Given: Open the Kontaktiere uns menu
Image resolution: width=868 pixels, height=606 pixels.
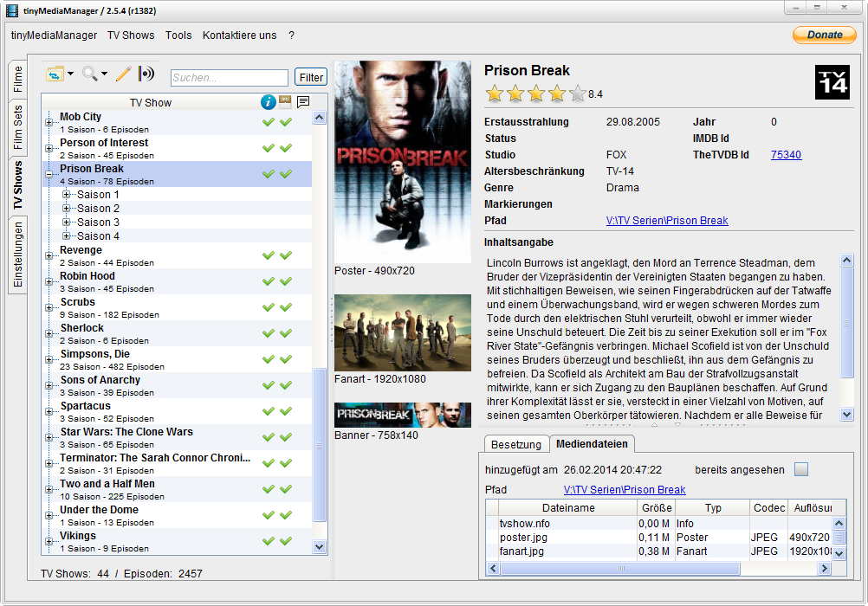Looking at the screenshot, I should click(240, 35).
